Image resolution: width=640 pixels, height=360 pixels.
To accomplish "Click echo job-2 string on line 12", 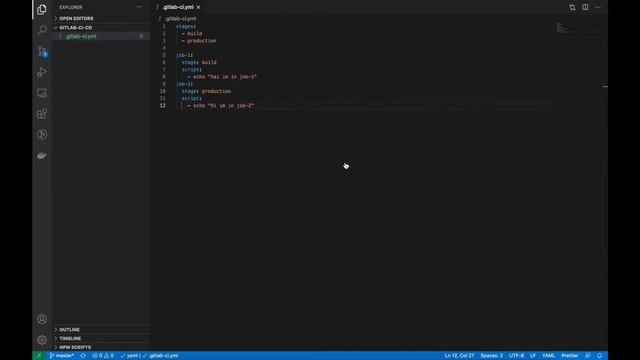I will (224, 106).
